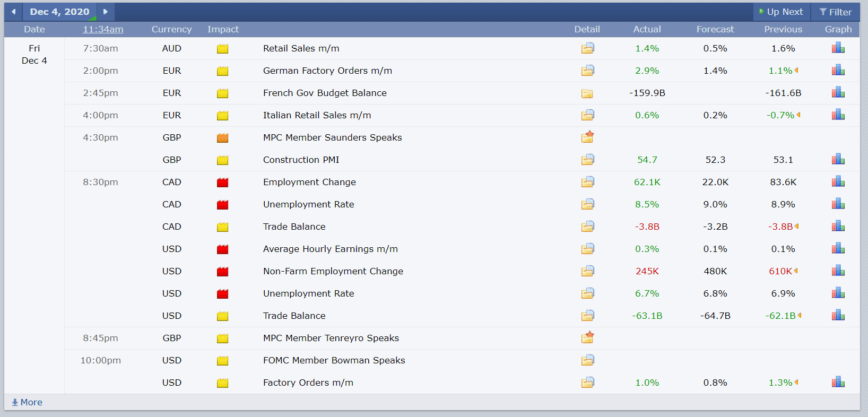Show graph for AUD Retail Sales
The image size is (868, 417).
click(x=838, y=48)
